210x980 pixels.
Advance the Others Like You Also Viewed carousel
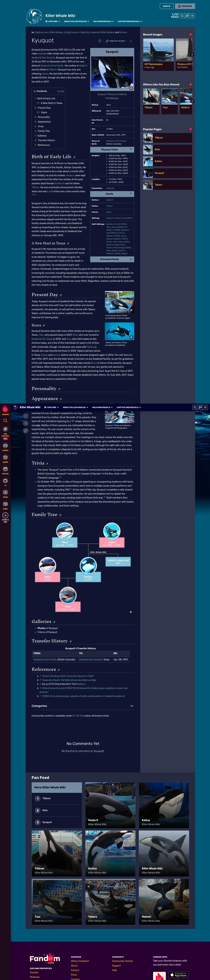click(x=192, y=101)
